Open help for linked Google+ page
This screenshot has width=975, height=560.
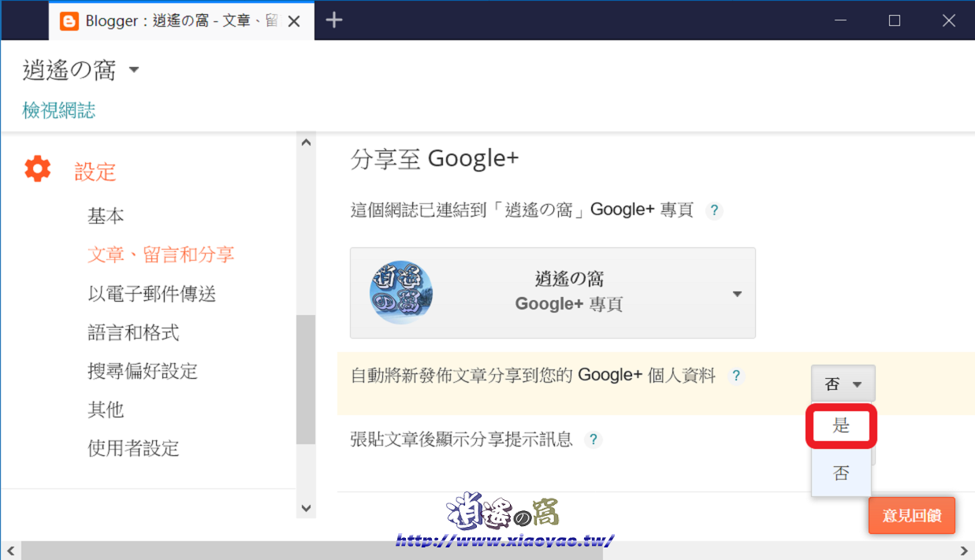point(714,210)
